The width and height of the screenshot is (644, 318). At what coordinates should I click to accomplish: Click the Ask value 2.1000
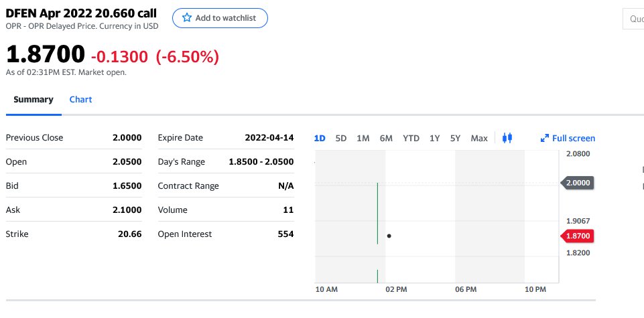pyautogui.click(x=127, y=210)
